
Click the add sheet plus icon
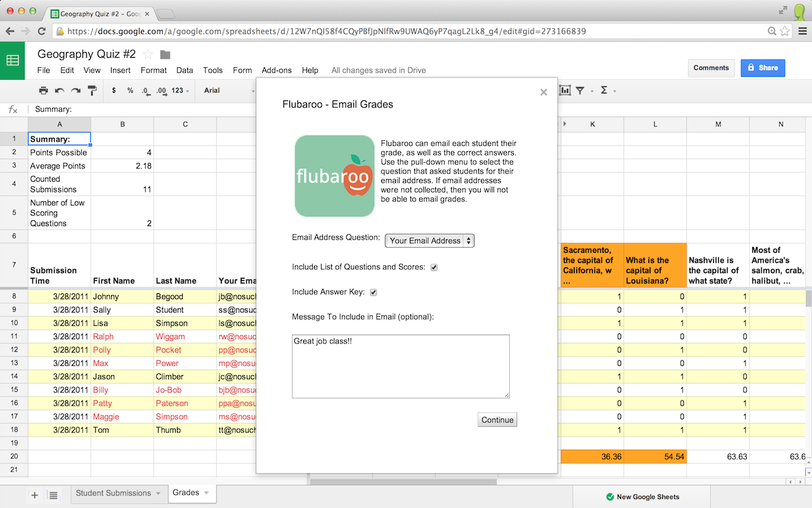tap(35, 495)
